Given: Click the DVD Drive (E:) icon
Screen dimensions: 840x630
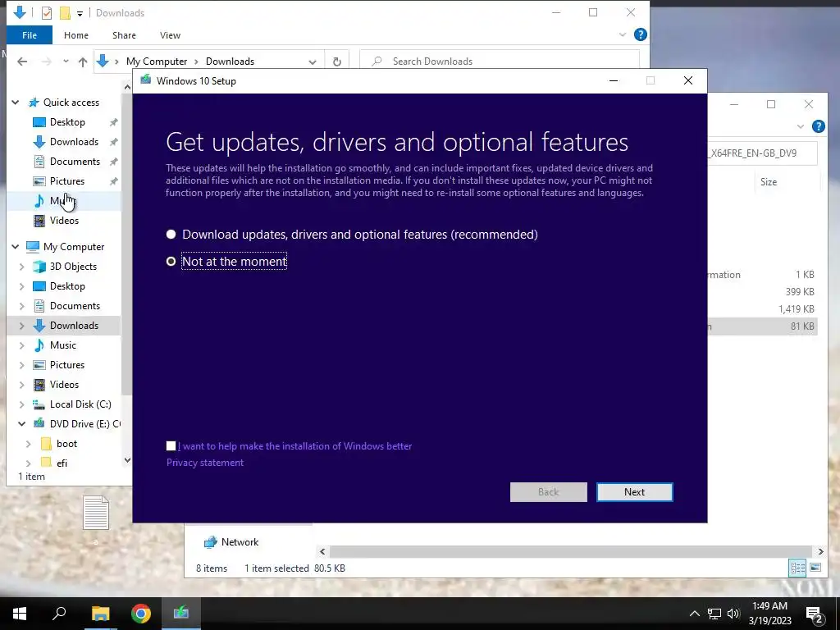Looking at the screenshot, I should click(x=39, y=423).
